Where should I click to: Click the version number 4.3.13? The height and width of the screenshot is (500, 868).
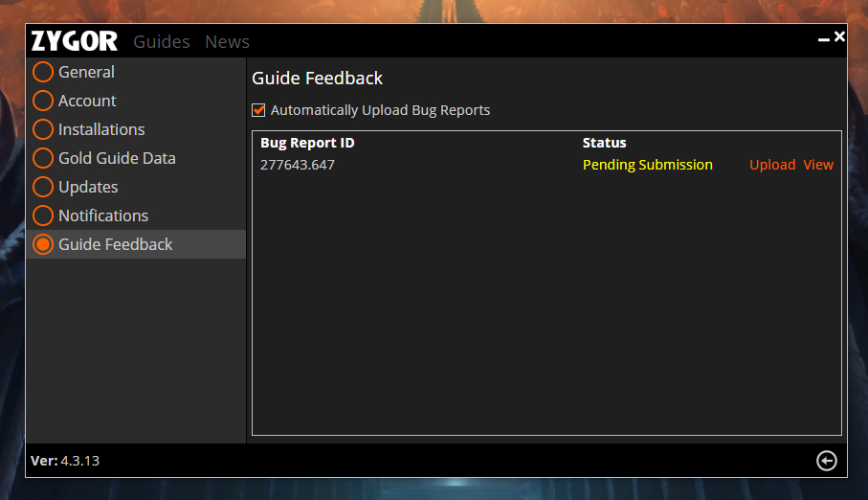tap(79, 461)
